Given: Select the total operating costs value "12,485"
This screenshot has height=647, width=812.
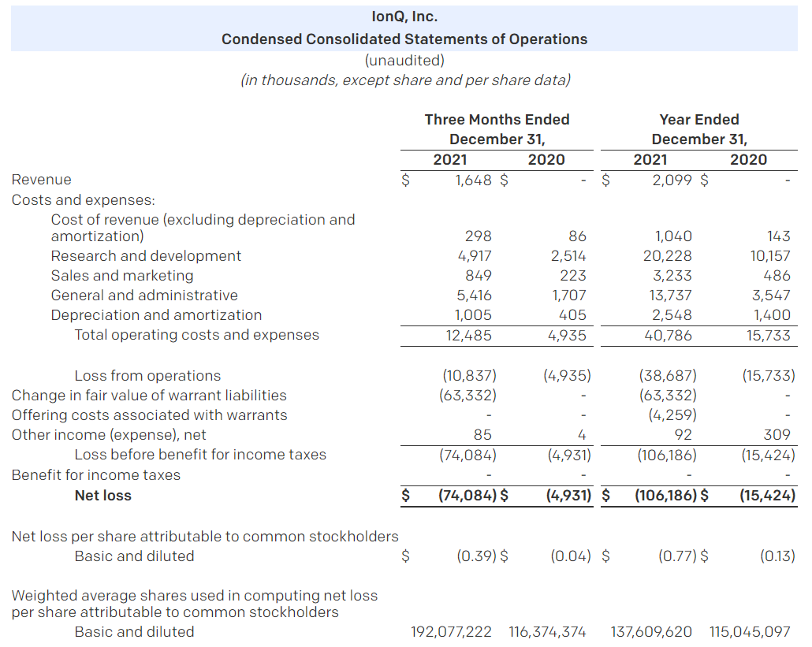Looking at the screenshot, I should tap(468, 336).
